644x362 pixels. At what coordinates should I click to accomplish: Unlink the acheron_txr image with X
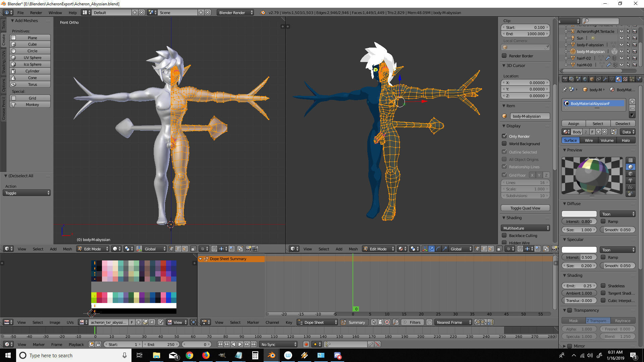click(x=152, y=322)
